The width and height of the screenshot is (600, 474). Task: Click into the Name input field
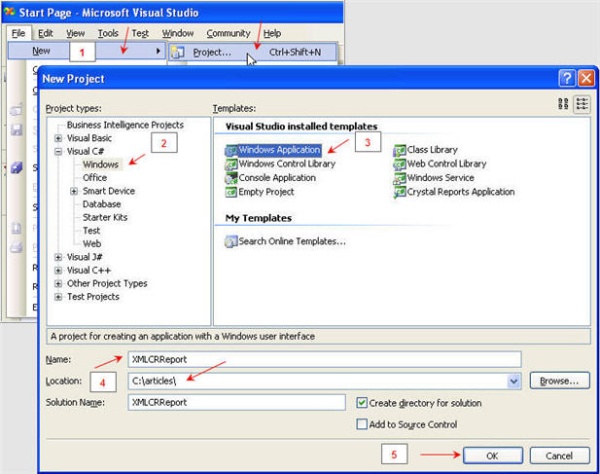pos(324,360)
